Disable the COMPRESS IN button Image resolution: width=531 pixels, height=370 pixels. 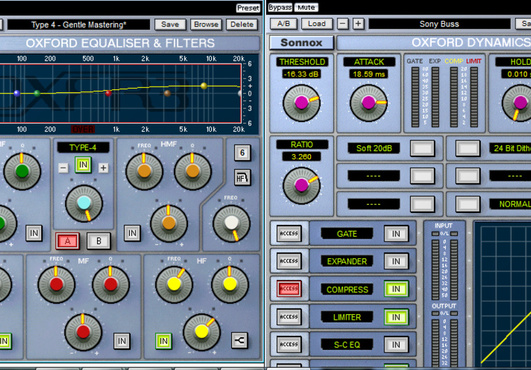(396, 289)
